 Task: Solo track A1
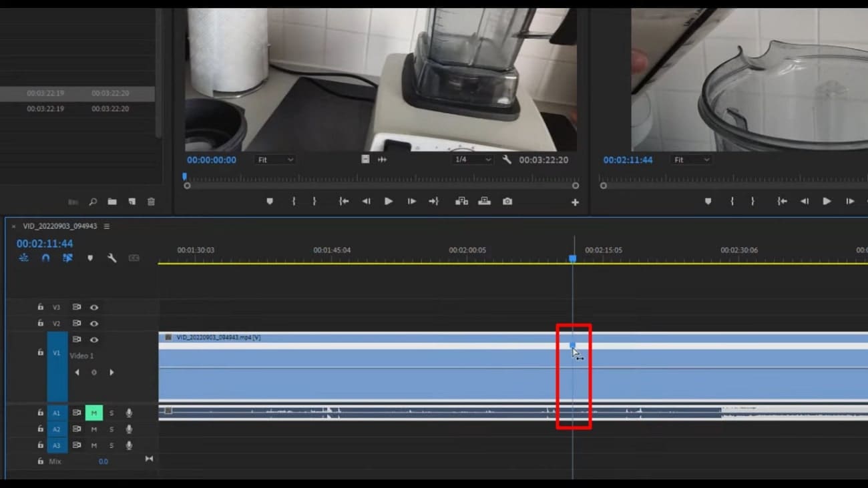pos(112,413)
